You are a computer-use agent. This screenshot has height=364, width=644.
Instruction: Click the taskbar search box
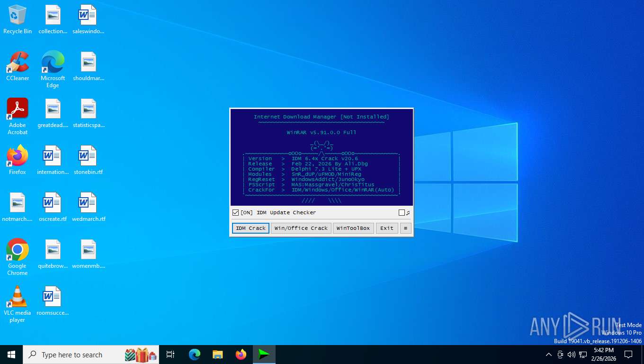pyautogui.click(x=91, y=355)
